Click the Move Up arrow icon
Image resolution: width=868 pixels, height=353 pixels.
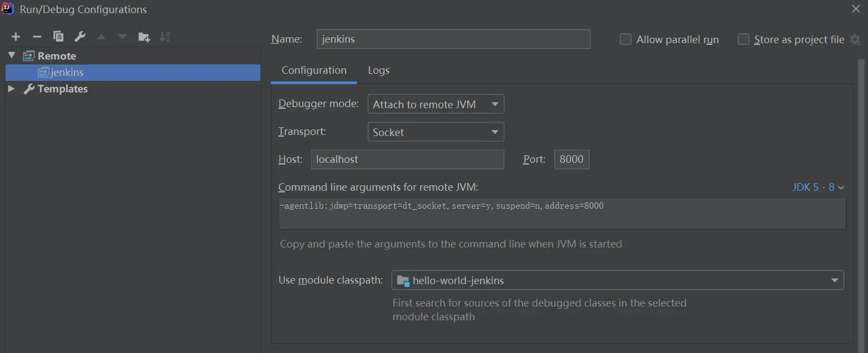pos(101,37)
